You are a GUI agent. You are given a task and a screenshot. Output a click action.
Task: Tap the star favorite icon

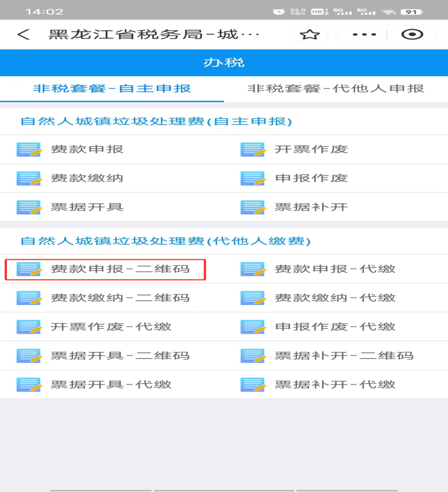[310, 35]
